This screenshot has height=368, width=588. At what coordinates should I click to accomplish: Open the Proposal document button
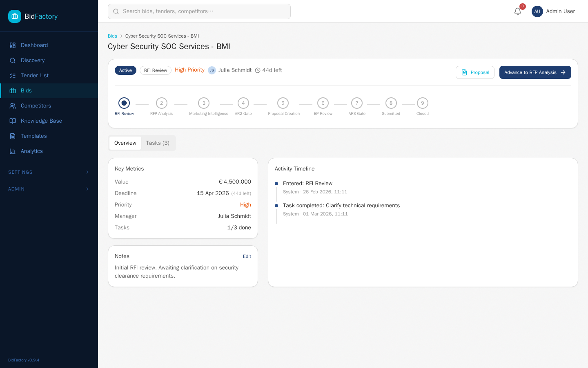tap(475, 72)
